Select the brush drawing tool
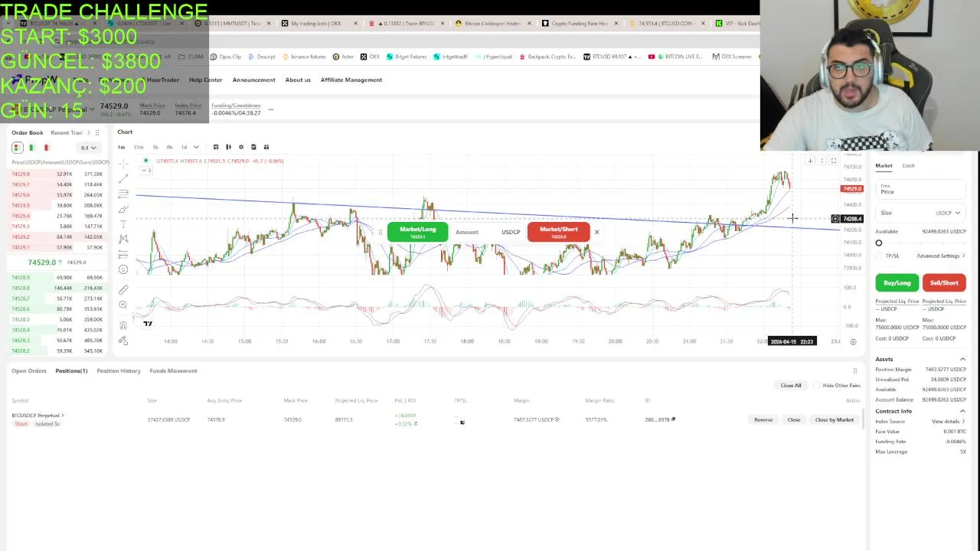Screen dimensions: 980x551 [123, 209]
